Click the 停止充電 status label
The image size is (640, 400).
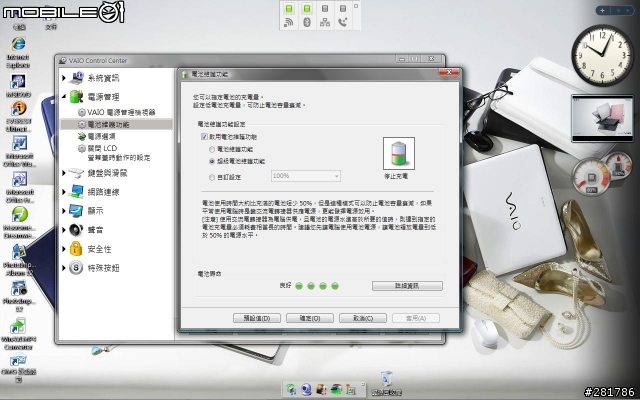(396, 176)
